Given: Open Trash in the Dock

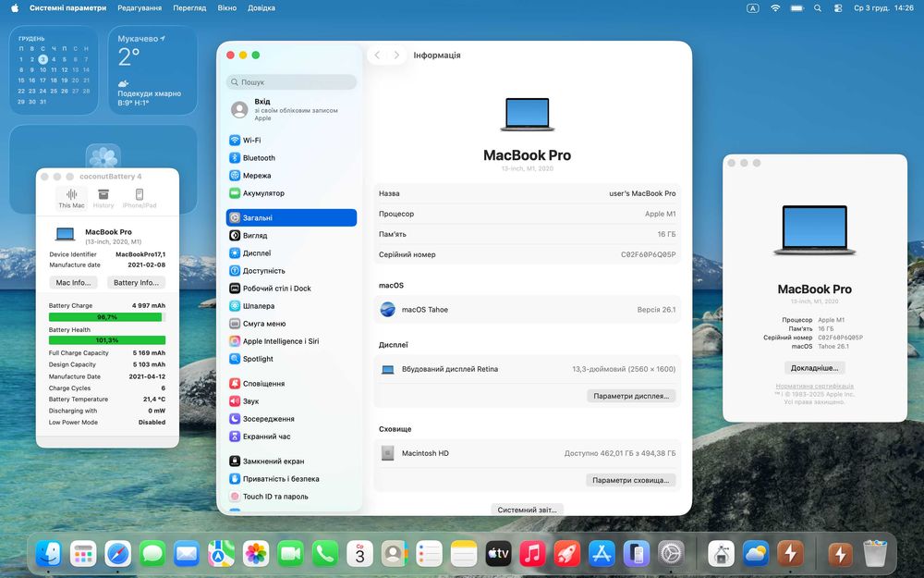Looking at the screenshot, I should 875,554.
